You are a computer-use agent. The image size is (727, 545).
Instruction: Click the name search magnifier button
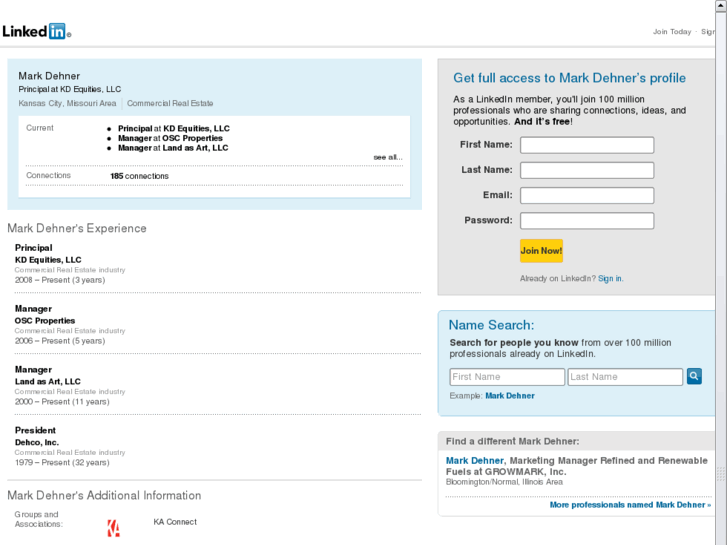694,376
